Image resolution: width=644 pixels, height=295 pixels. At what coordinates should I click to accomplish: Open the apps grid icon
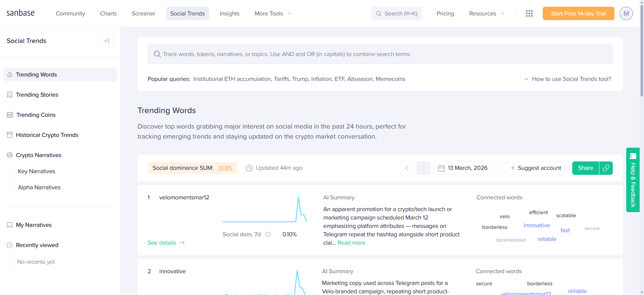529,13
